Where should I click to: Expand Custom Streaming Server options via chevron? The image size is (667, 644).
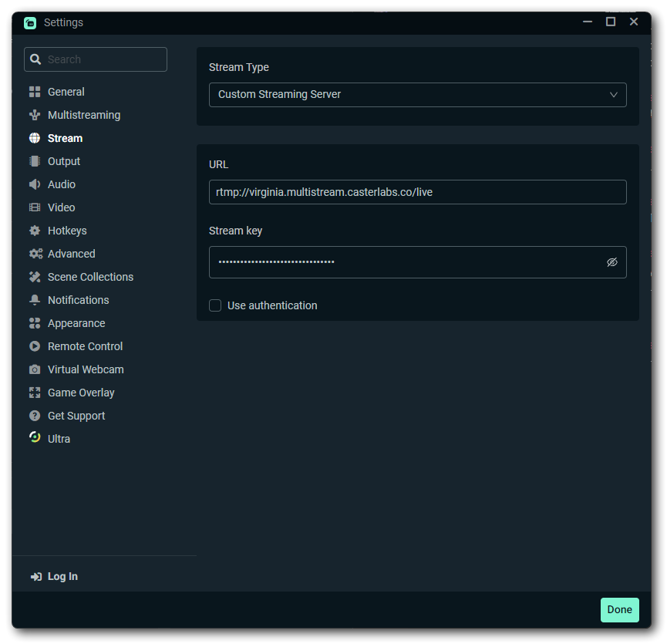click(615, 94)
